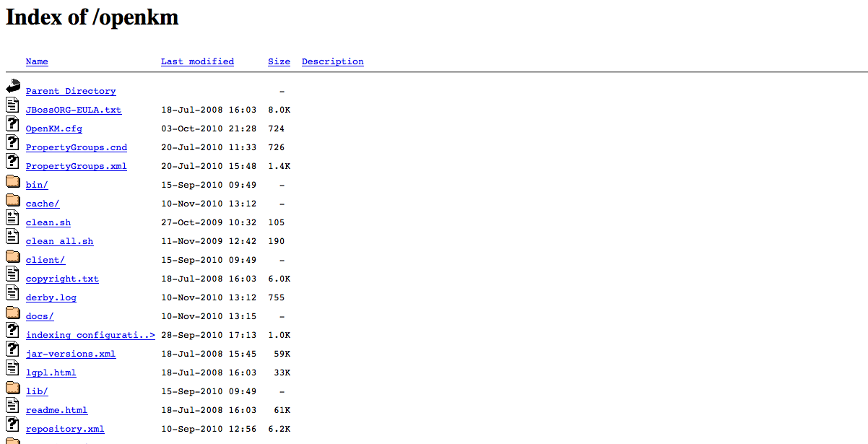Sort the listing by Last modified
The image size is (868, 444).
coord(197,61)
